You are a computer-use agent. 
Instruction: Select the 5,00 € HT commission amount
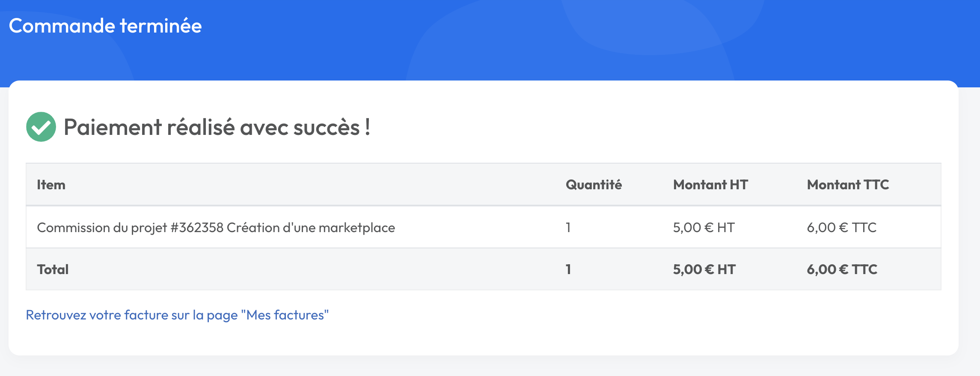(704, 227)
